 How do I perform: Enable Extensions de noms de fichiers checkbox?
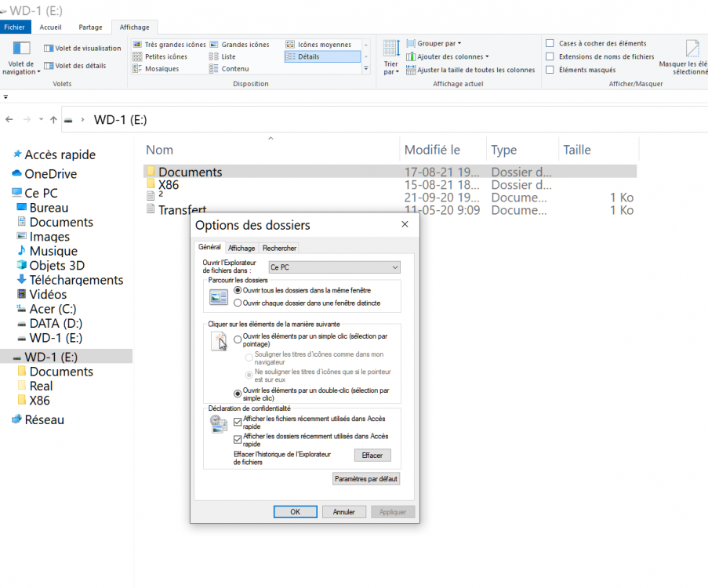[550, 56]
